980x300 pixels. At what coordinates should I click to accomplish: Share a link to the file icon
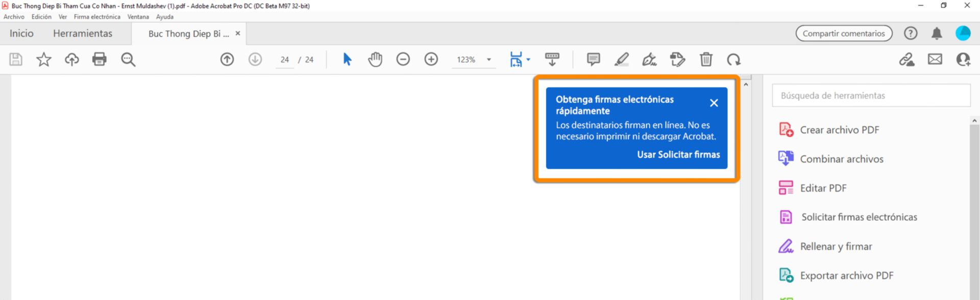(907, 59)
